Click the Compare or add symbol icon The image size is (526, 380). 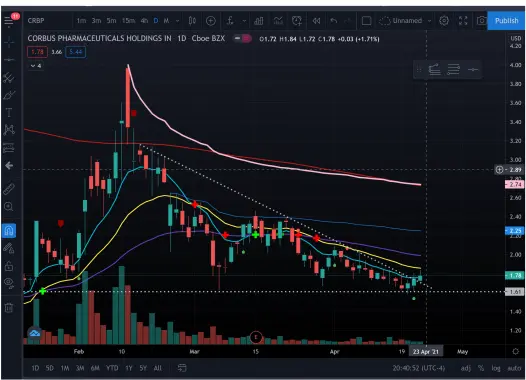(211, 21)
